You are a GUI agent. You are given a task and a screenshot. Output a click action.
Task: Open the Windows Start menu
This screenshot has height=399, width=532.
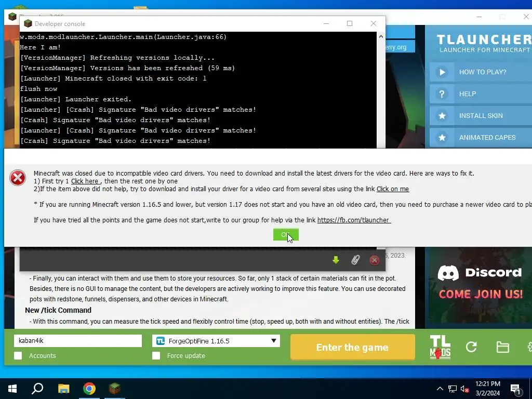(x=12, y=389)
